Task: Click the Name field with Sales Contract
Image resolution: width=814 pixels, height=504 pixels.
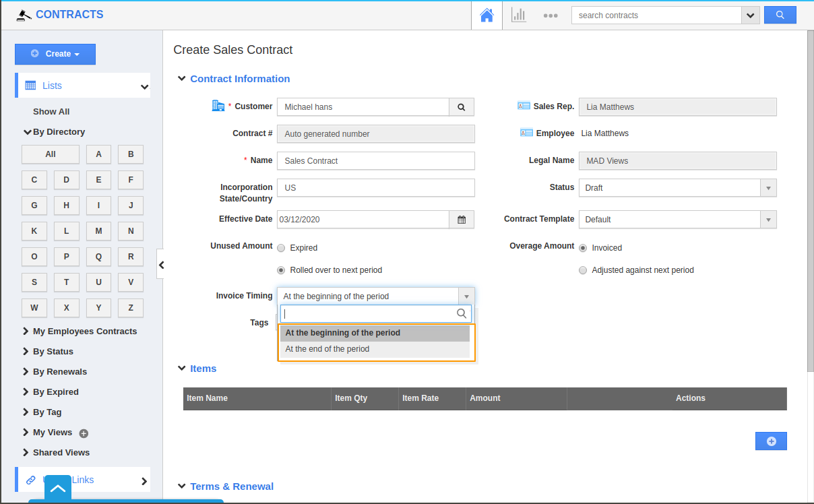Action: pyautogui.click(x=375, y=160)
